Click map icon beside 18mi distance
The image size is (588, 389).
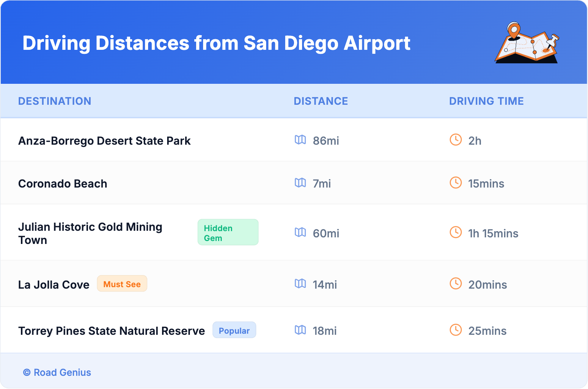pyautogui.click(x=300, y=330)
